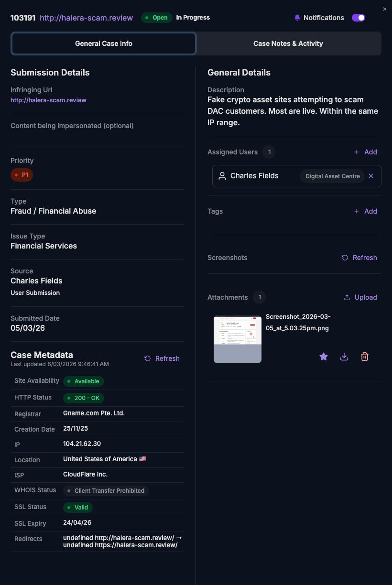This screenshot has width=392, height=585.
Task: Switch to Case Notes & Activity tab
Action: coord(288,43)
